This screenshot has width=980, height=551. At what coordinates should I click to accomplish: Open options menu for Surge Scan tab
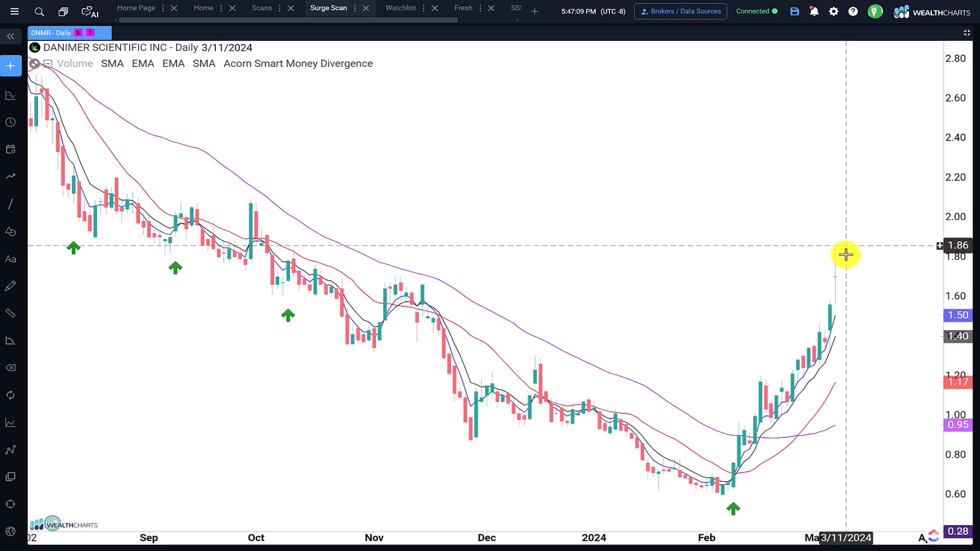pos(355,8)
